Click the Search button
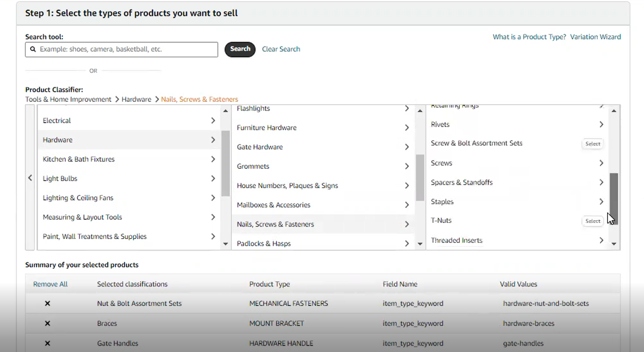Image resolution: width=644 pixels, height=352 pixels. tap(240, 49)
